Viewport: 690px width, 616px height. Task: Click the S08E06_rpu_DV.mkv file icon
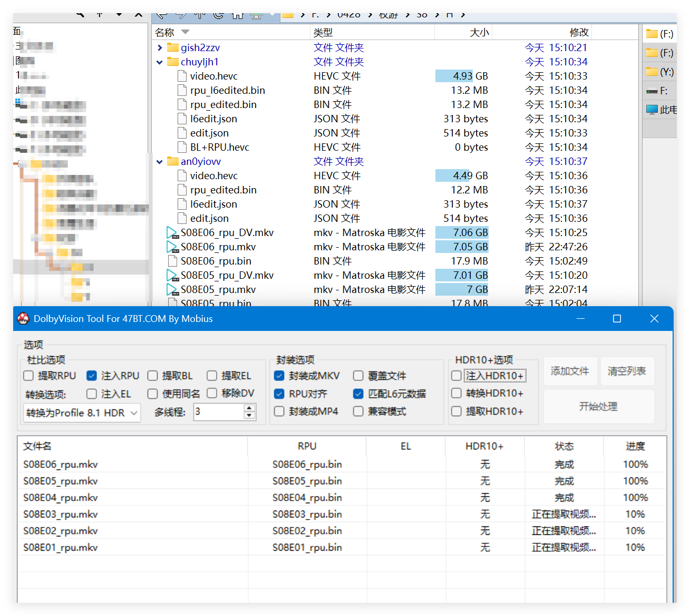tap(172, 233)
